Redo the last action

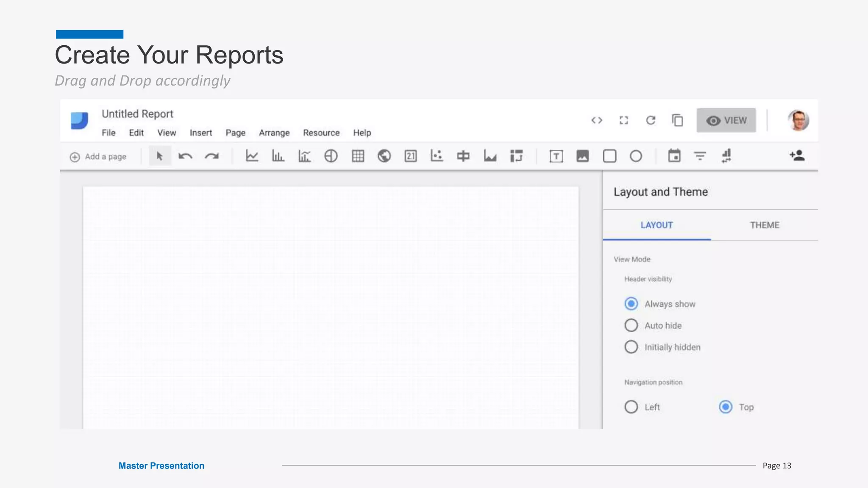(211, 156)
